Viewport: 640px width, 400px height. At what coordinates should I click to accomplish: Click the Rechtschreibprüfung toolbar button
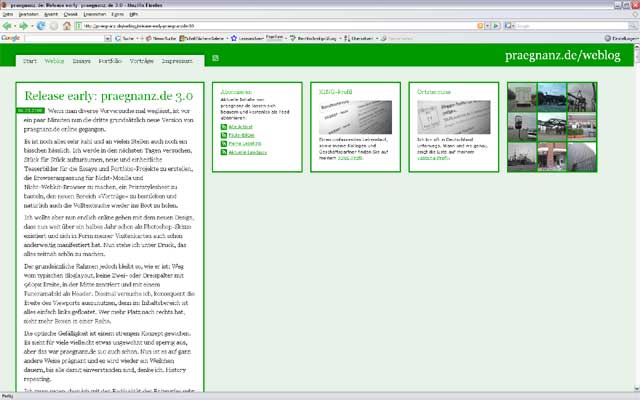pyautogui.click(x=313, y=38)
